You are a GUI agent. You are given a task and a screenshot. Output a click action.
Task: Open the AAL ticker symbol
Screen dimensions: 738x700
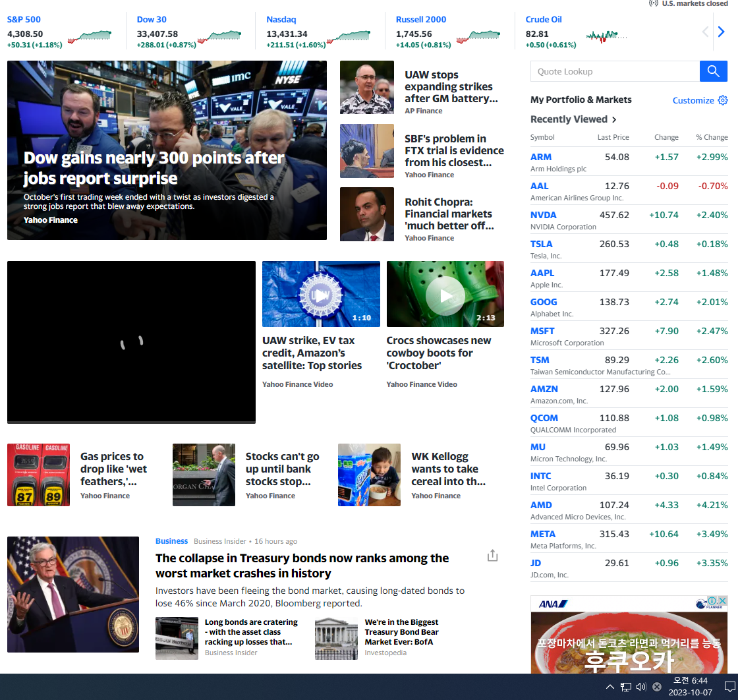click(x=540, y=186)
